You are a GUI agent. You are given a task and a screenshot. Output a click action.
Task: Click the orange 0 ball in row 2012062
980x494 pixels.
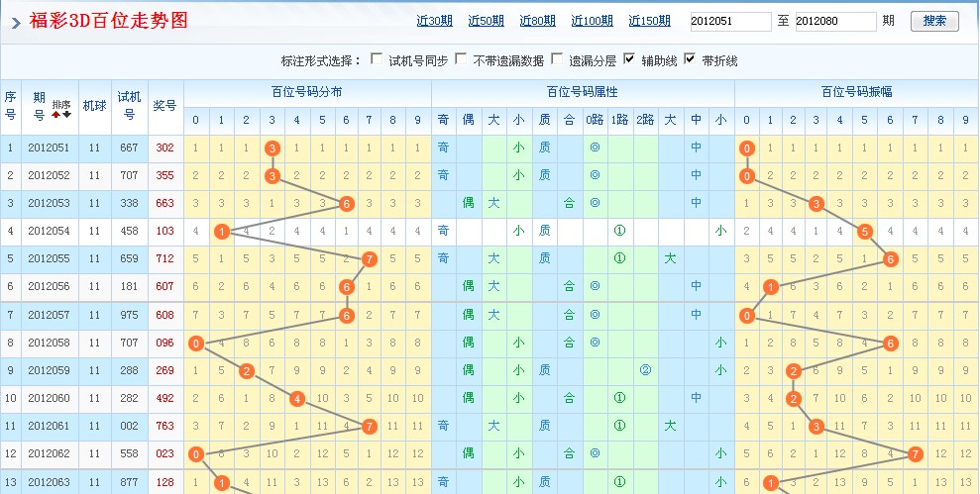[196, 454]
